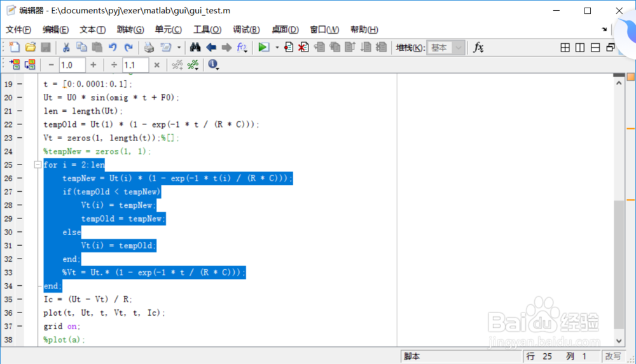
Task: Toggle breakpoint dash on line 26
Action: coord(20,179)
